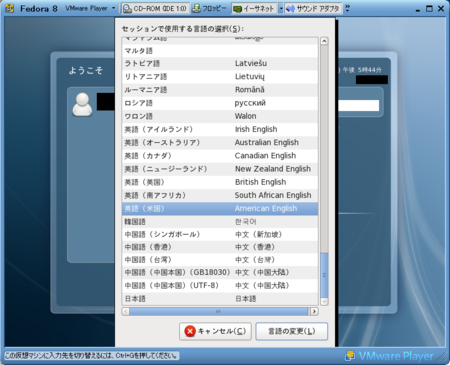Toggle the フロッピー floppy device button

[x=210, y=8]
